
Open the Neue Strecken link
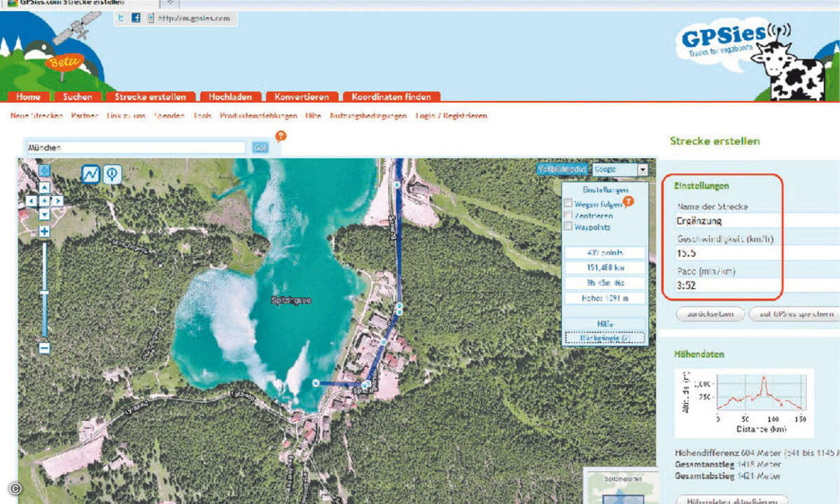(x=37, y=115)
